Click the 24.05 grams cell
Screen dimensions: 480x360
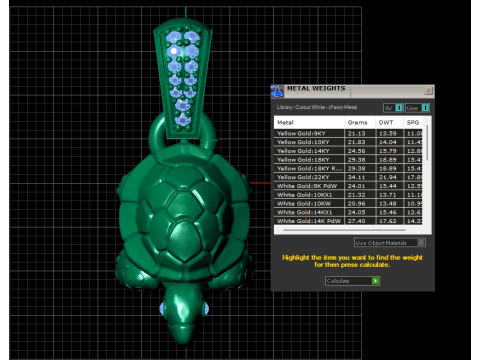tap(360, 212)
